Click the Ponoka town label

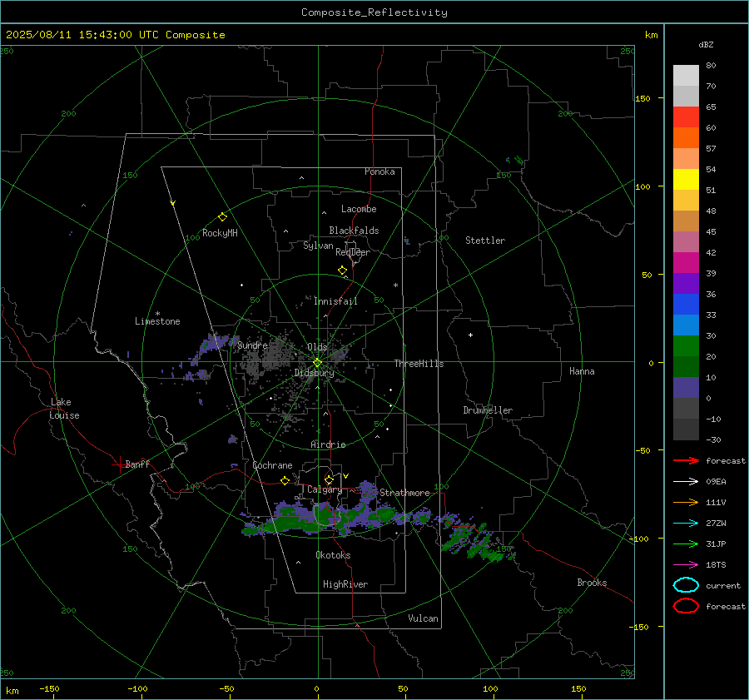(379, 171)
